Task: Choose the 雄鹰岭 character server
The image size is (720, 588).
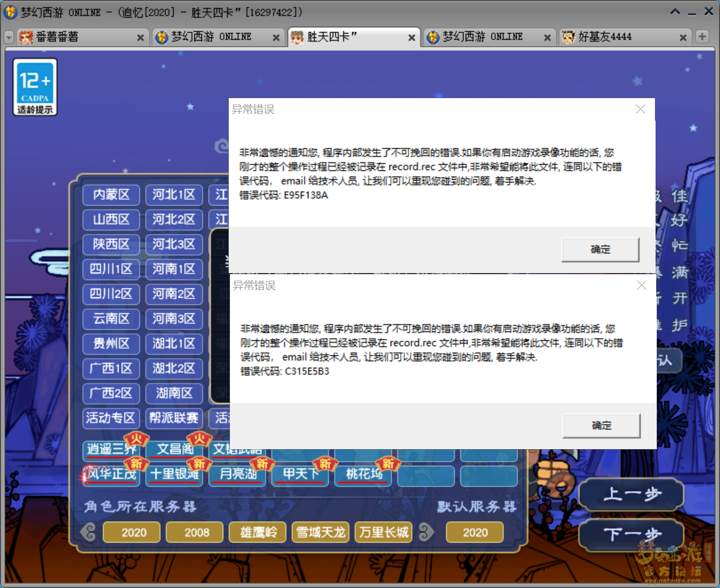Action: pos(258,532)
